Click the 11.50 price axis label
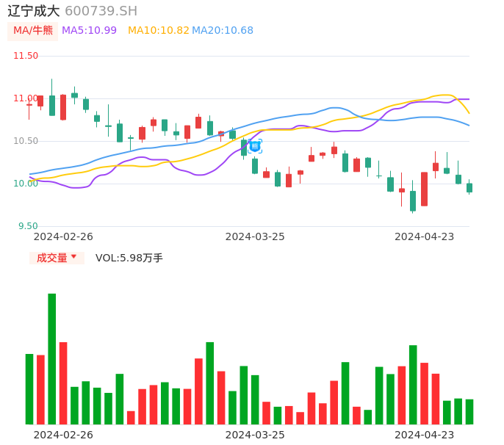The image size is (504, 445). [26, 56]
